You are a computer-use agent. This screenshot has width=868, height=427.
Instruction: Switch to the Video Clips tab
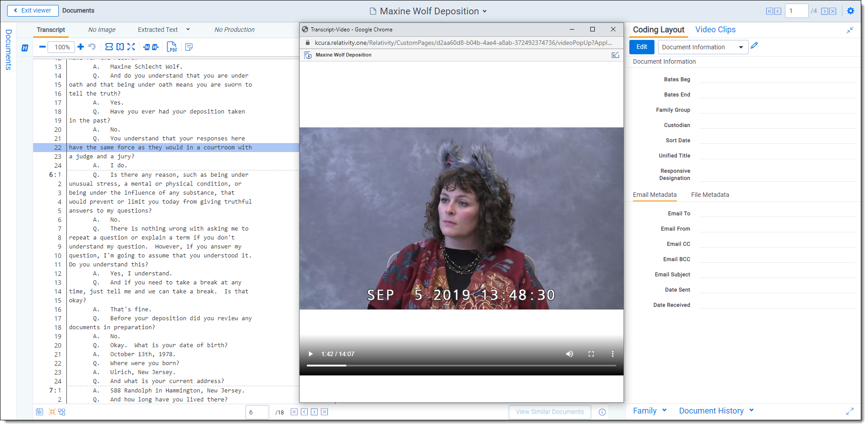click(x=715, y=30)
